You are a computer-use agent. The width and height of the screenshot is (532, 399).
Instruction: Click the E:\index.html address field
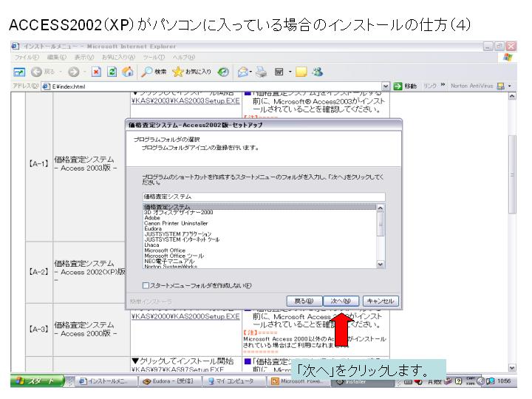pos(212,86)
